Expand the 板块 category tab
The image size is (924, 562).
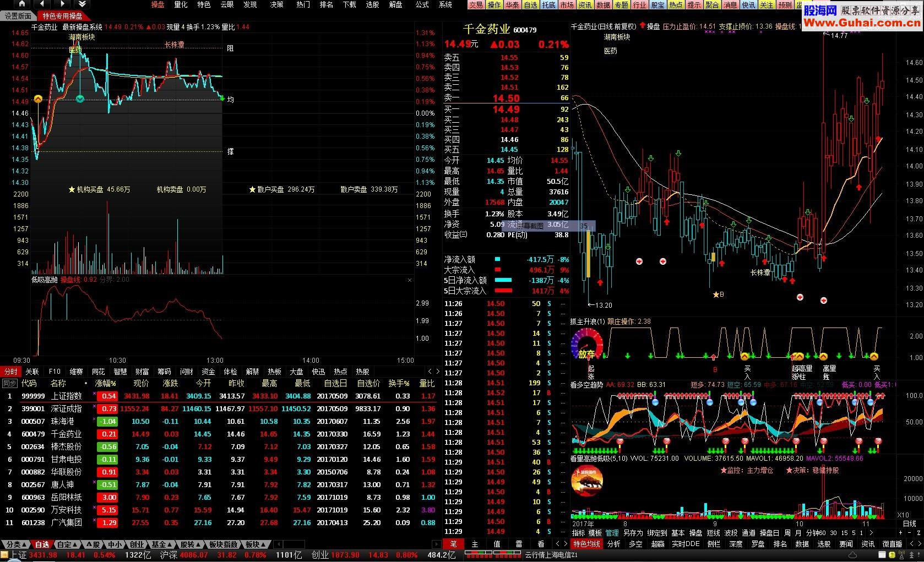tap(255, 544)
